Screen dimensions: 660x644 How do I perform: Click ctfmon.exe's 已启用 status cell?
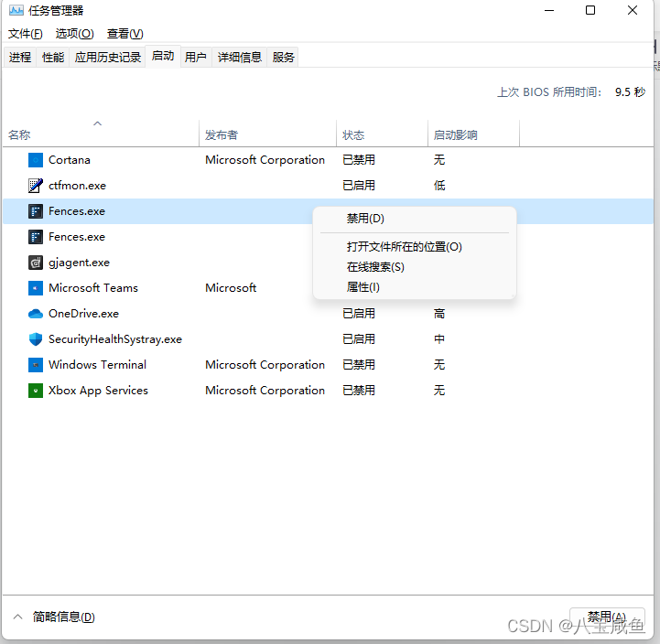coord(359,186)
